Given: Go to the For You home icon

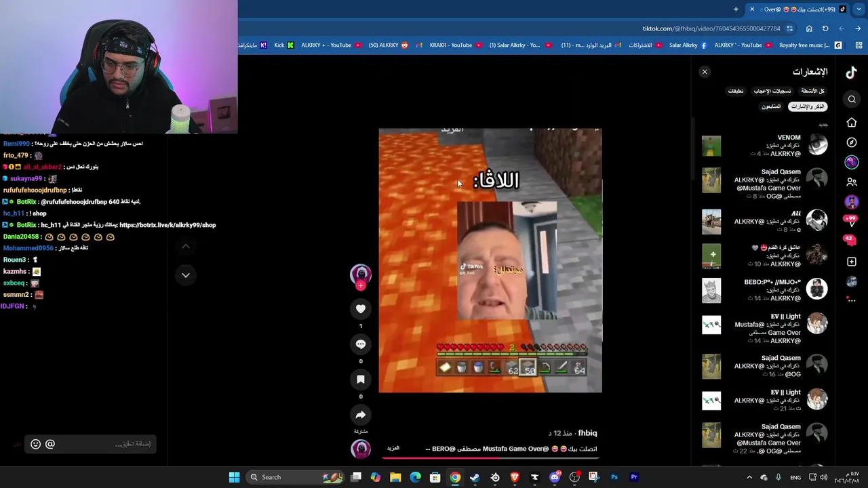Looking at the screenshot, I should tap(852, 123).
